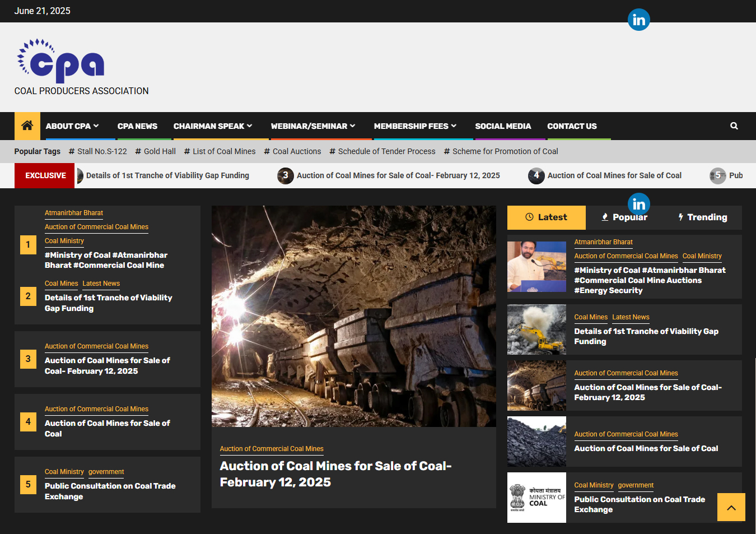756x534 pixels.
Task: Click the scroll-to-top arrow button
Action: (731, 507)
